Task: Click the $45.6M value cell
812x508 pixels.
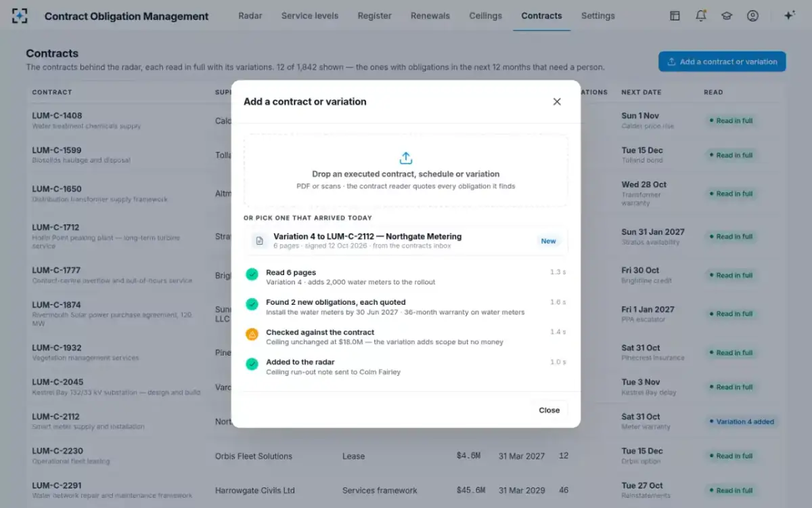Action: 471,490
